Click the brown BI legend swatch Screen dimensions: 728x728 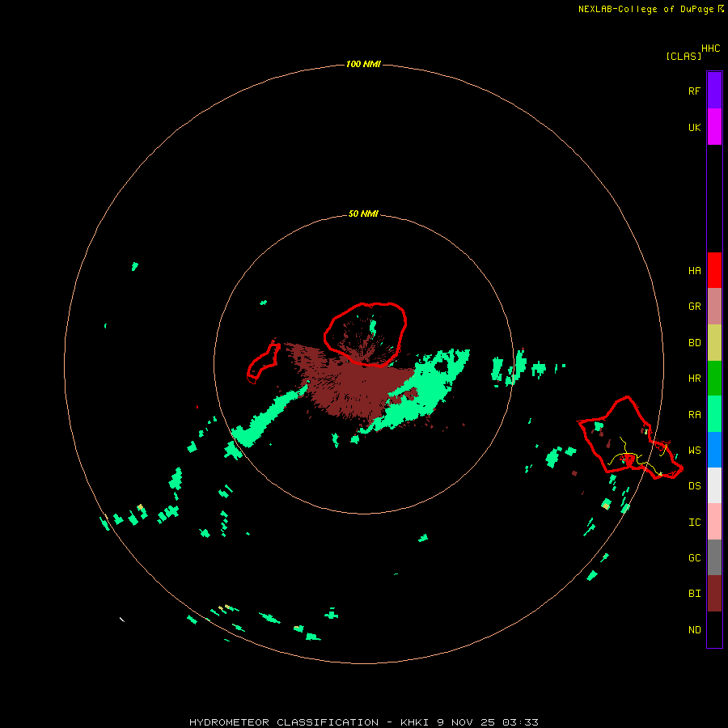tap(714, 594)
